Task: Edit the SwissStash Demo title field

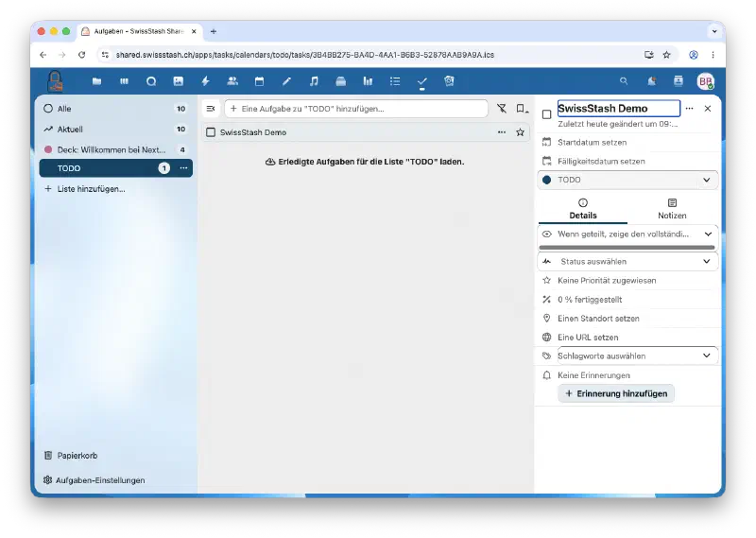Action: 619,109
